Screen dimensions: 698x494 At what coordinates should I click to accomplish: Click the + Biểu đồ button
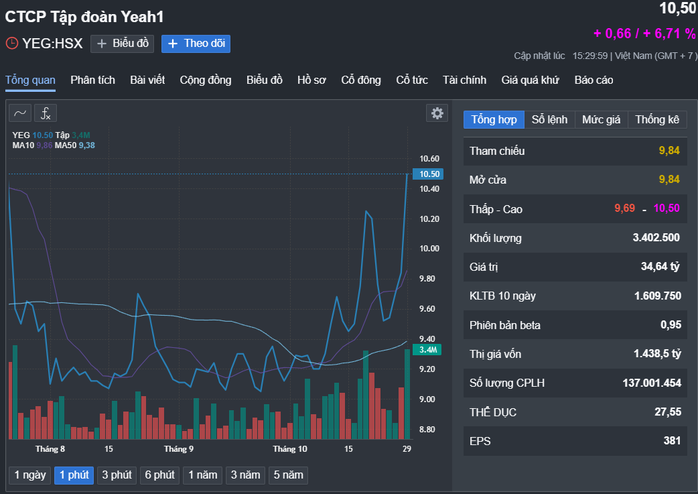[x=122, y=44]
